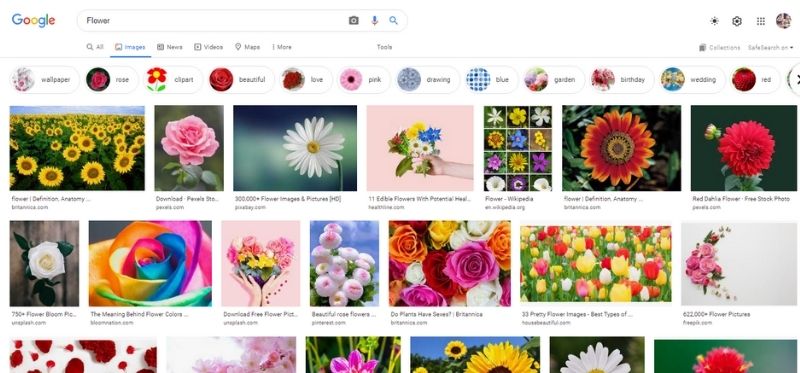Open the white rose Unsplash thumbnail

(x=44, y=263)
